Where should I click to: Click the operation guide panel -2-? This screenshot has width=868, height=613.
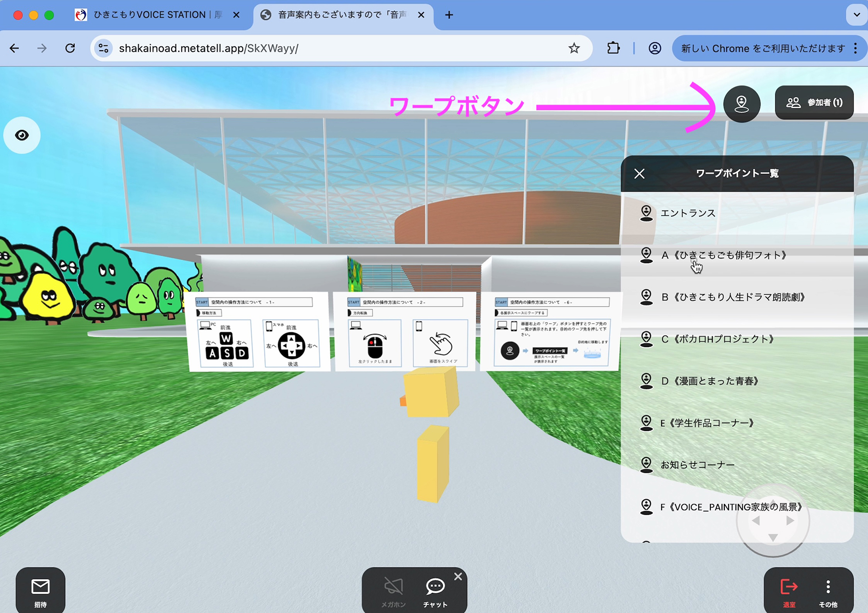point(405,331)
